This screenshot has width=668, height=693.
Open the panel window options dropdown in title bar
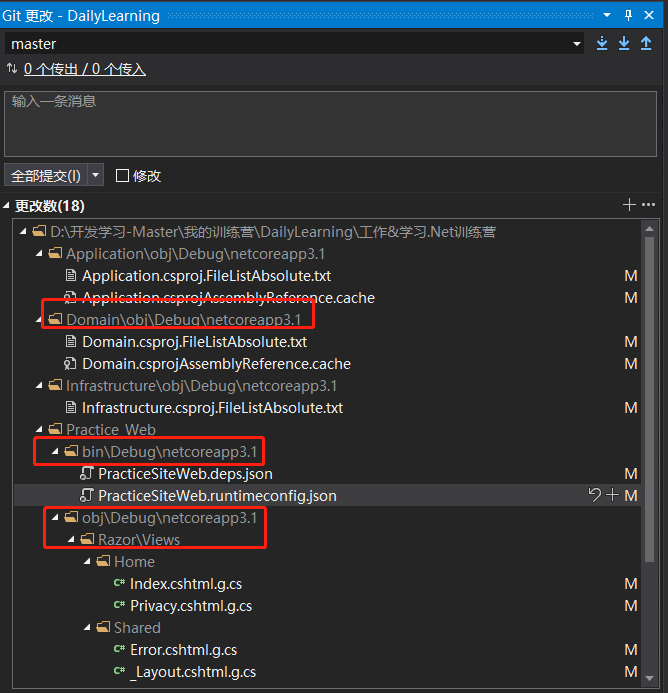606,15
